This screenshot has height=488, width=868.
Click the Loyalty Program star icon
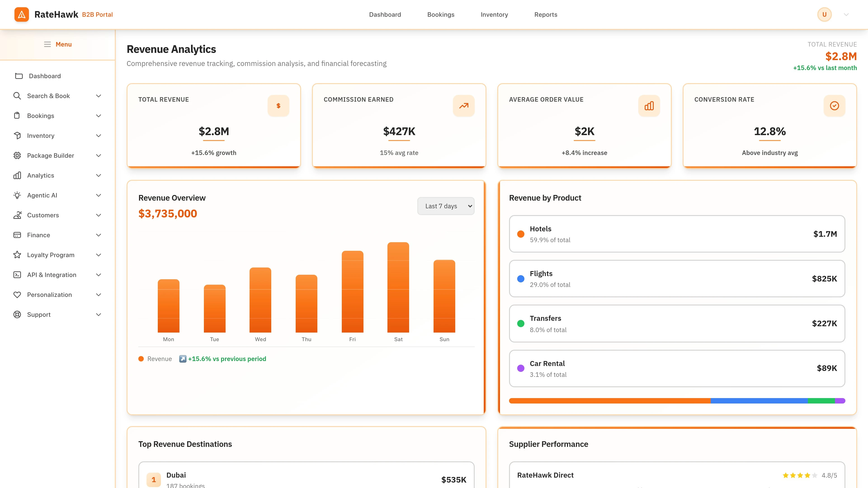click(18, 255)
